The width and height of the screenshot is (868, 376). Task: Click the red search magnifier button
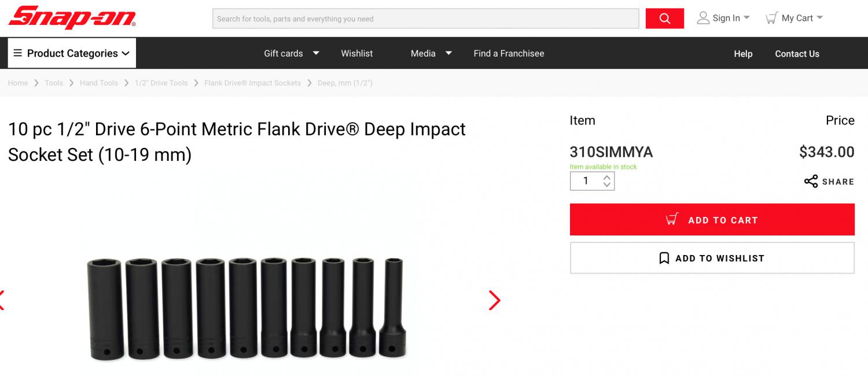664,19
